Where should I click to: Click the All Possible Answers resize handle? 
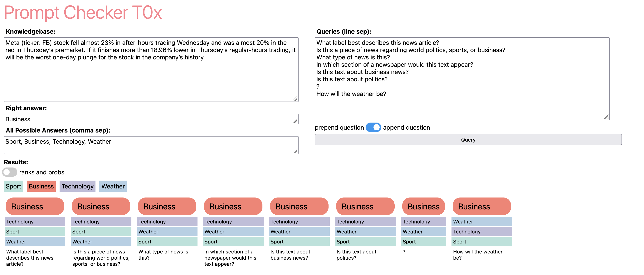pyautogui.click(x=295, y=150)
